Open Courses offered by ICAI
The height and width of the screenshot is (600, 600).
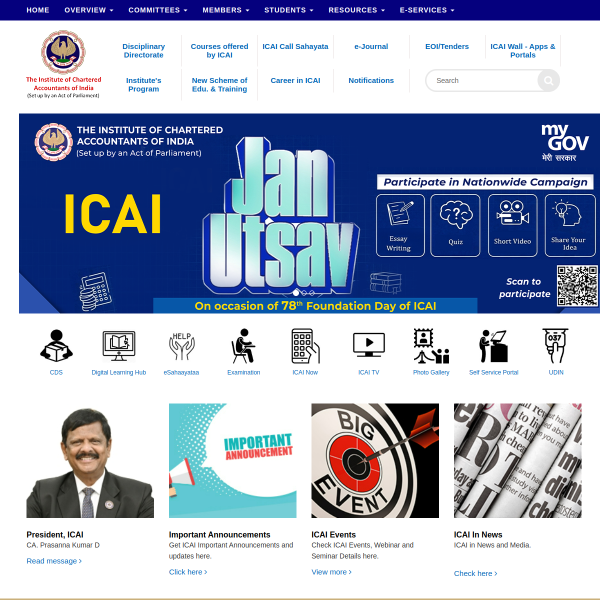[x=219, y=51]
